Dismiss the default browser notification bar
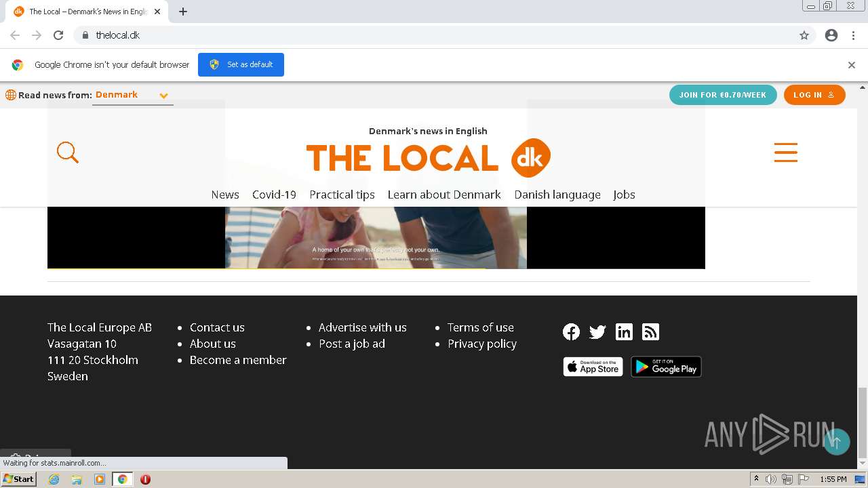 click(x=852, y=65)
